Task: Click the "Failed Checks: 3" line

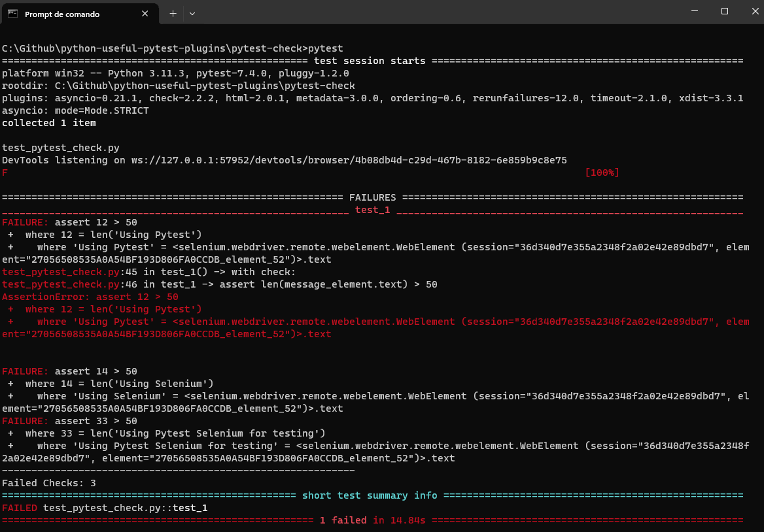Action: pos(49,483)
